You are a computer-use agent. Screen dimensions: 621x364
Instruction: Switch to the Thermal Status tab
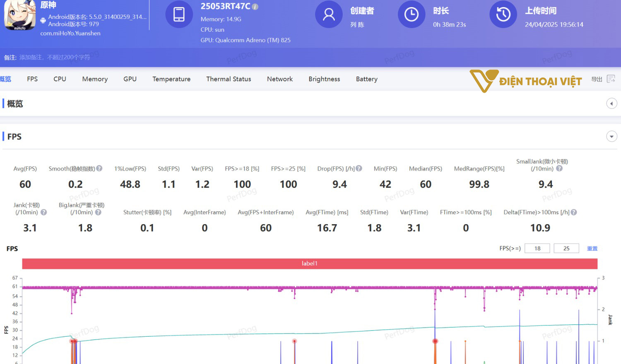coord(229,79)
